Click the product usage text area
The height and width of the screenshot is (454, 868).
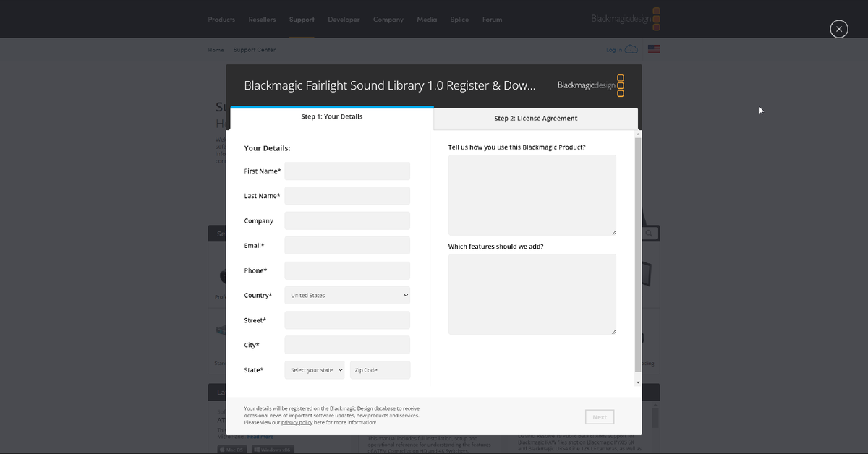(532, 195)
